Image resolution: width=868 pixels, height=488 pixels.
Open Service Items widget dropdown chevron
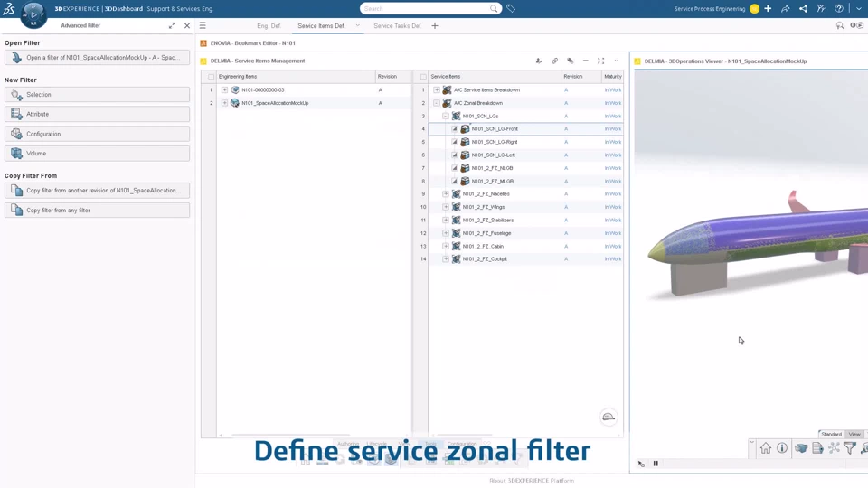point(616,61)
